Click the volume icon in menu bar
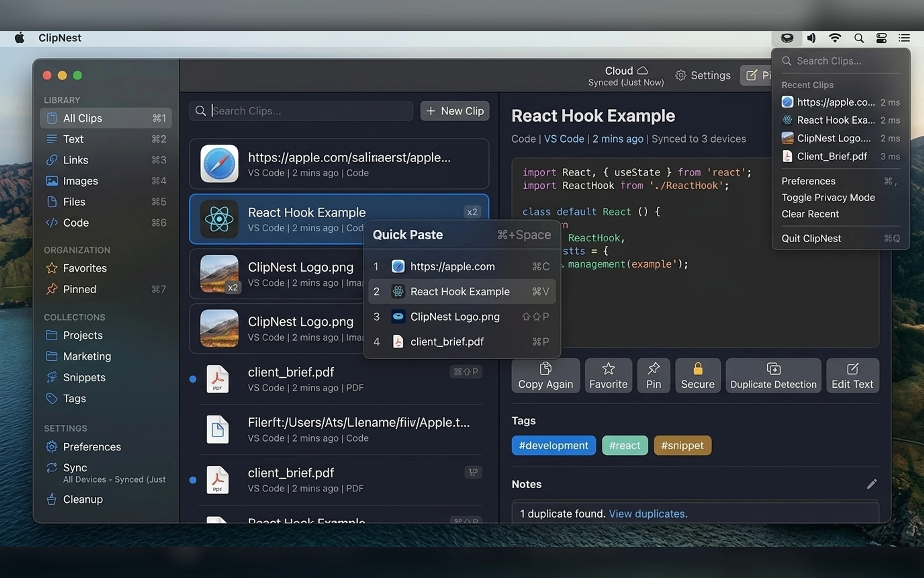The width and height of the screenshot is (924, 578). [x=811, y=38]
